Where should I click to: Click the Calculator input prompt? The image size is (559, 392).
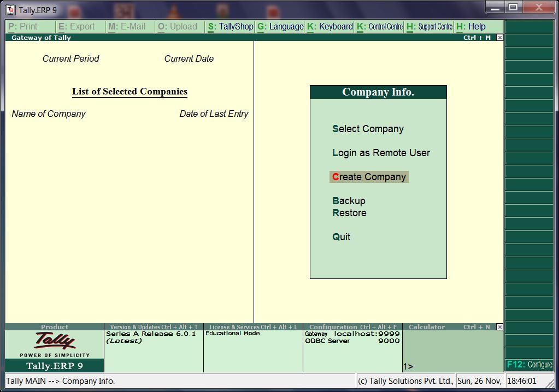pyautogui.click(x=408, y=367)
